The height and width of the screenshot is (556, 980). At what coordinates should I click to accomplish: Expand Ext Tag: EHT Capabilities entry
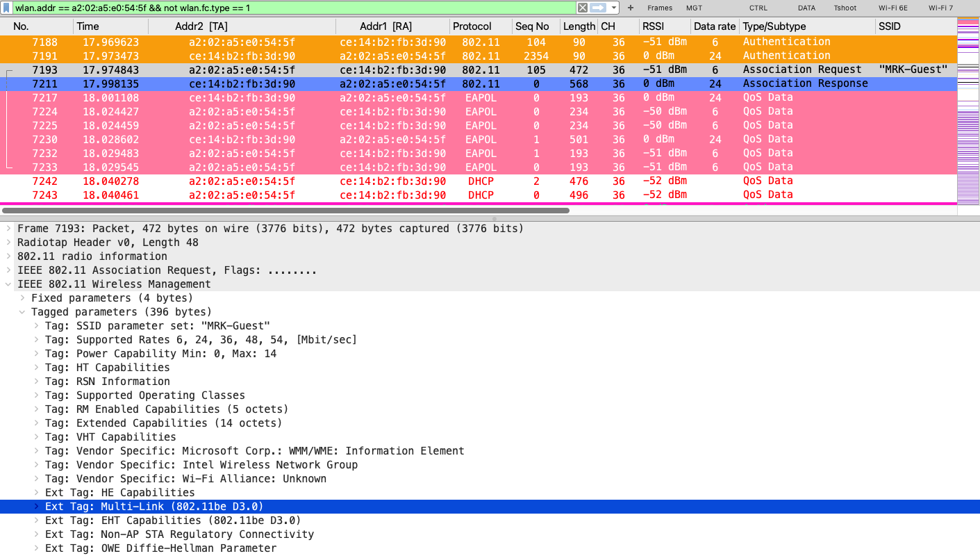click(x=37, y=521)
